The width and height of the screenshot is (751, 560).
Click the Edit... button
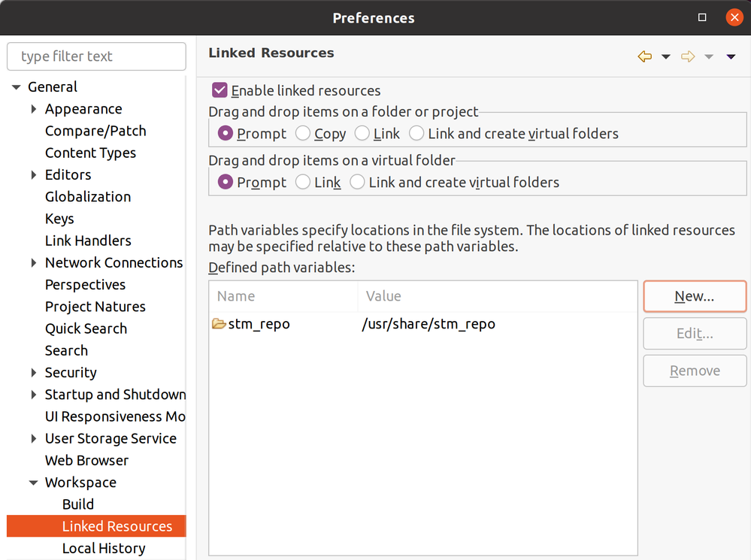(x=695, y=334)
